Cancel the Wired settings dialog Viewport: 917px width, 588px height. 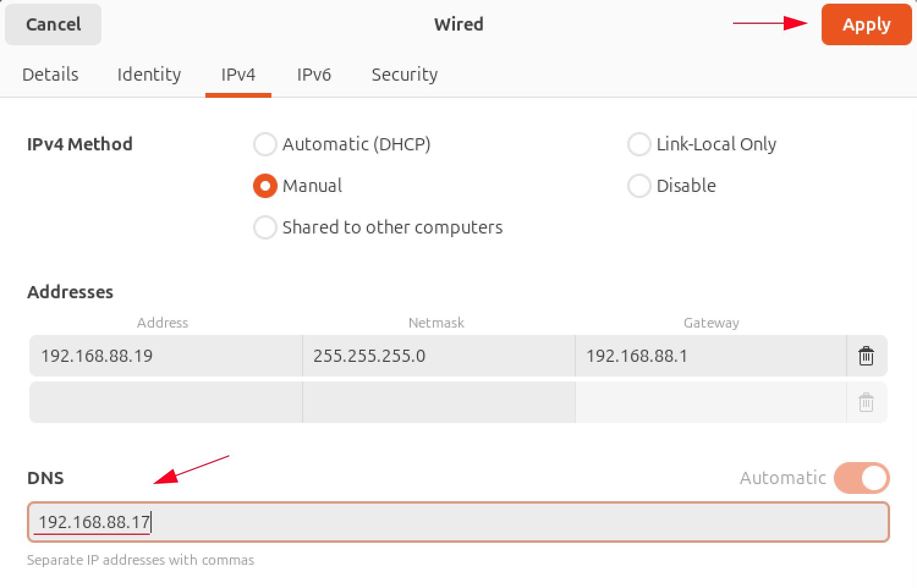tap(53, 24)
